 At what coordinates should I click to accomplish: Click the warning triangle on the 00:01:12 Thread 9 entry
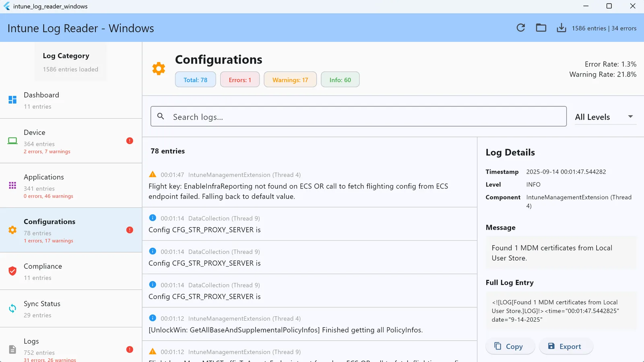(x=153, y=352)
